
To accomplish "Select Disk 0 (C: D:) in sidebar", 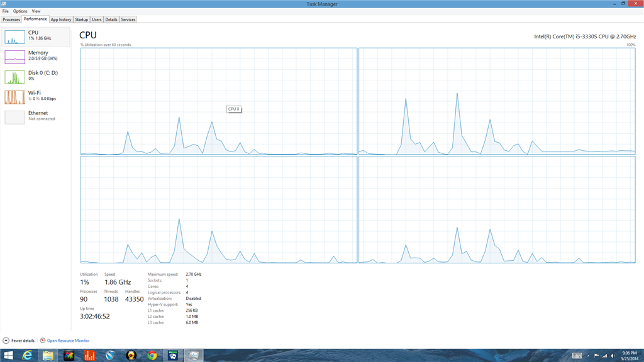I will [36, 77].
